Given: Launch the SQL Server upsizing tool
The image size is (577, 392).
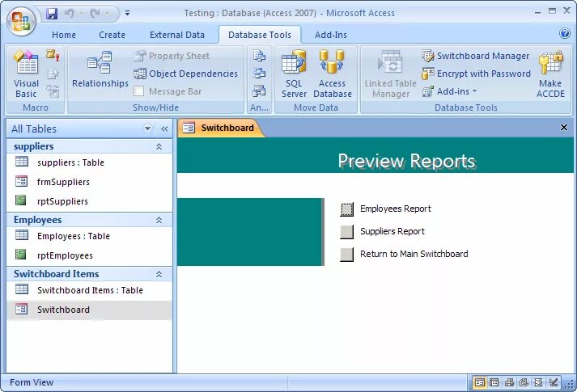Looking at the screenshot, I should pyautogui.click(x=294, y=74).
